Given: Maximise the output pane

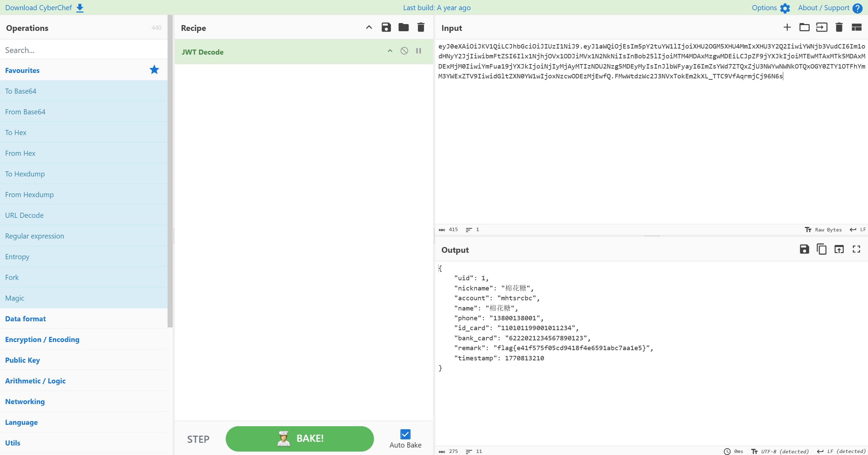Looking at the screenshot, I should tap(856, 249).
